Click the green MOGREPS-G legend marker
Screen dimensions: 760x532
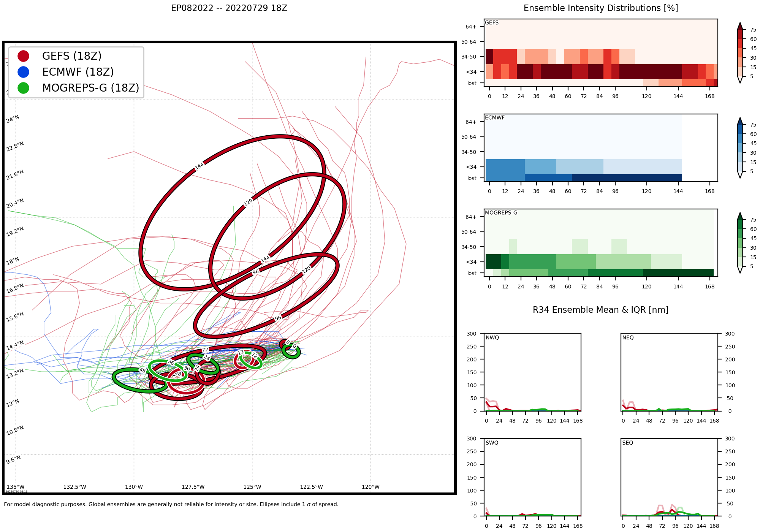[x=24, y=88]
